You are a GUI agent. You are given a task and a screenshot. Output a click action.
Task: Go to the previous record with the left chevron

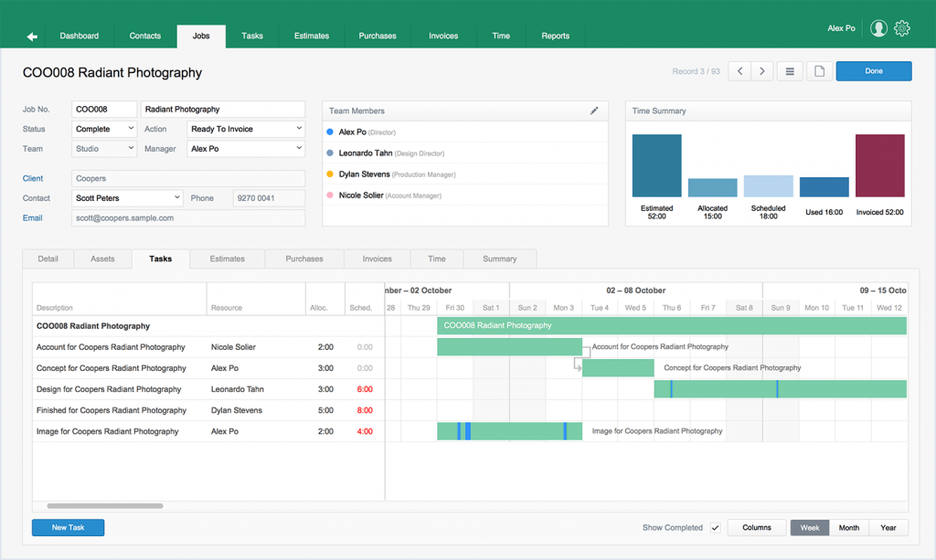point(739,70)
